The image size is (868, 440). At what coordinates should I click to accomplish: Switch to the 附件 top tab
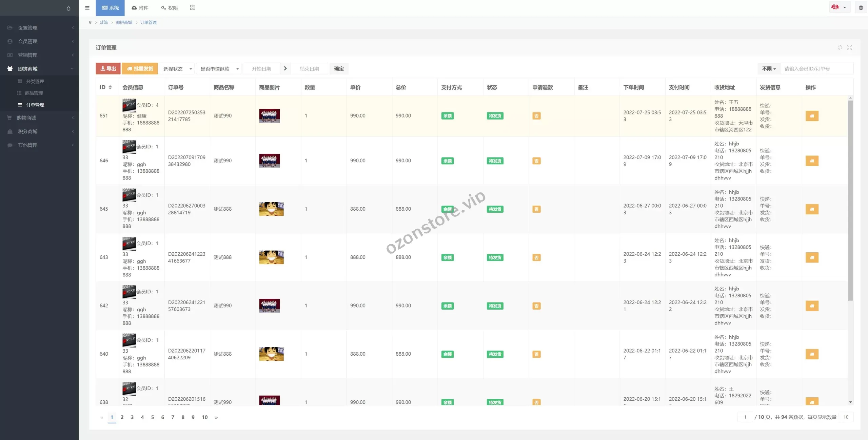140,8
